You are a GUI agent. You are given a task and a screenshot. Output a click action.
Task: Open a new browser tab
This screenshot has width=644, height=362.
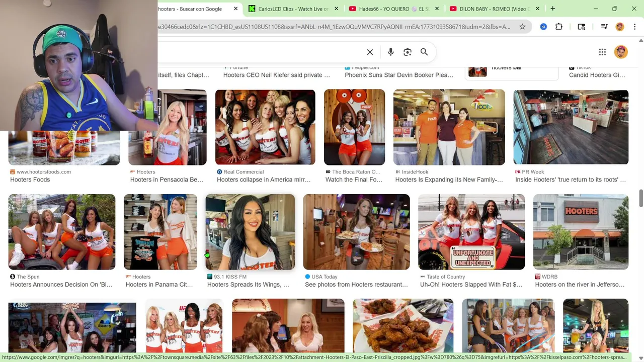[552, 9]
